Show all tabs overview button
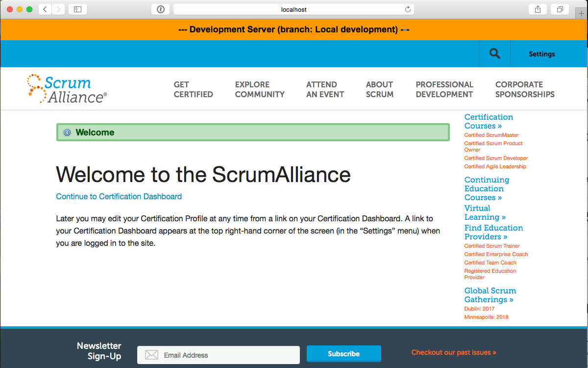 [x=560, y=9]
